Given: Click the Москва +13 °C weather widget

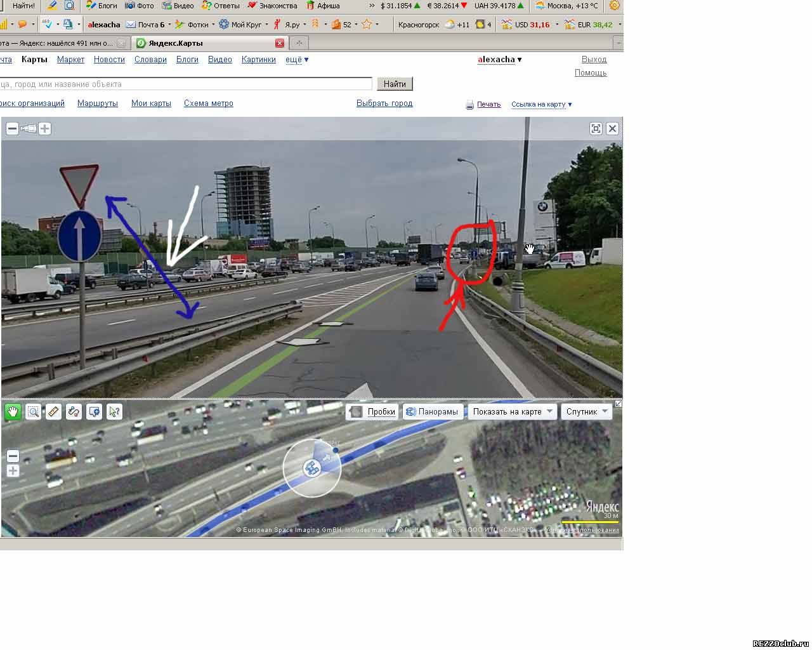Looking at the screenshot, I should pyautogui.click(x=566, y=6).
